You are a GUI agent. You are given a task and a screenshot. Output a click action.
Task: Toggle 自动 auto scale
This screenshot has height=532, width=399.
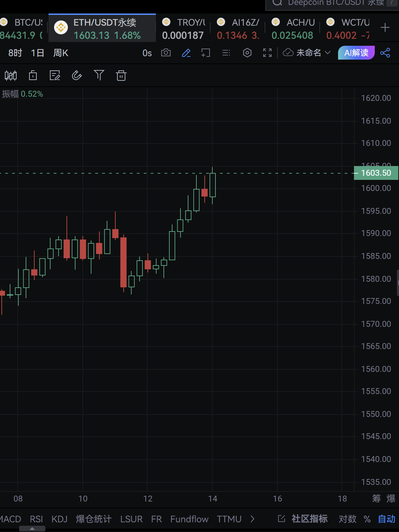387,519
